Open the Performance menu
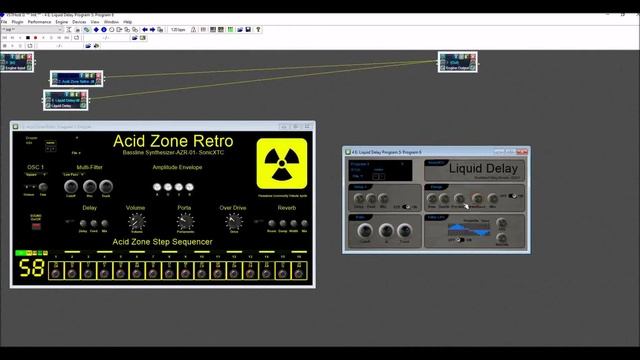 (39, 22)
